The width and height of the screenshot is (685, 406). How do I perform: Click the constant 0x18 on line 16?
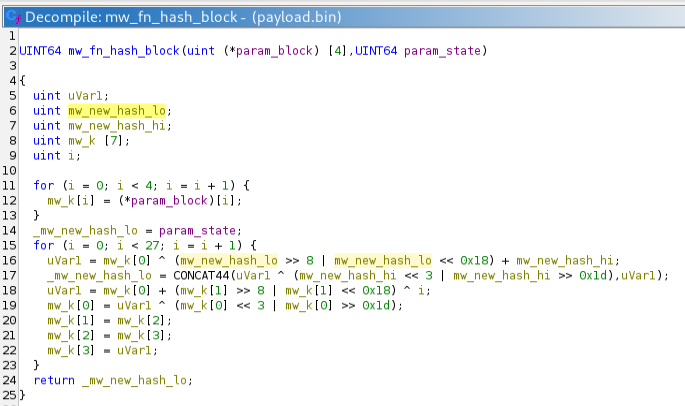click(474, 260)
